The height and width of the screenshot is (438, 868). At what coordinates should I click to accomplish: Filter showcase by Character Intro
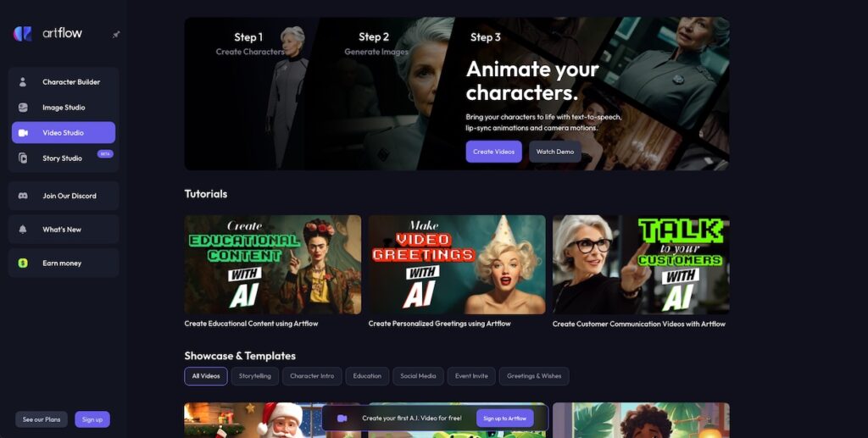tap(312, 376)
